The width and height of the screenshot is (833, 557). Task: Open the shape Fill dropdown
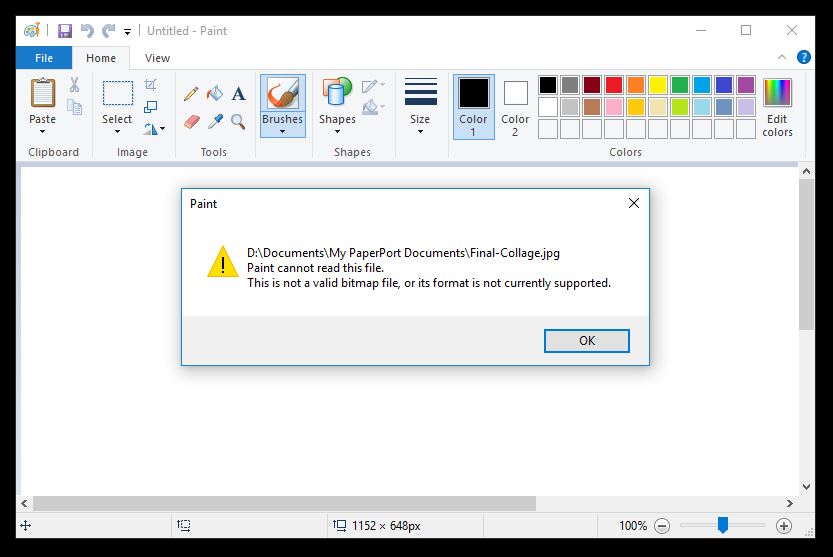[x=373, y=107]
